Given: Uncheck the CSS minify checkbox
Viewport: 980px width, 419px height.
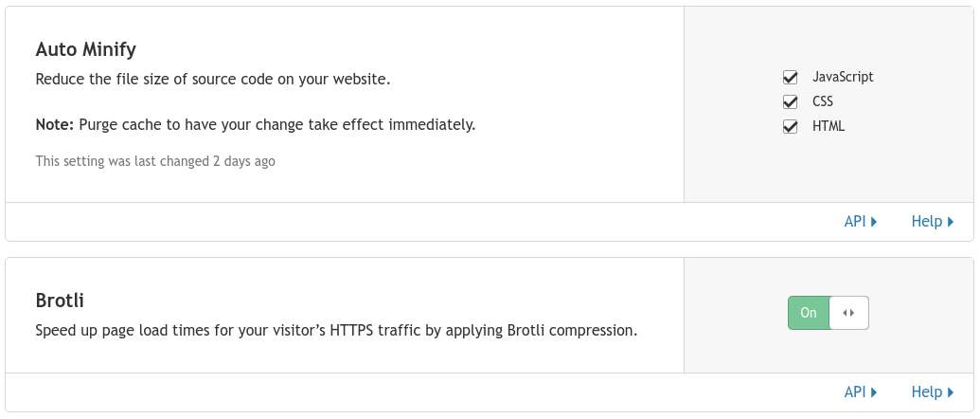Looking at the screenshot, I should click(790, 102).
